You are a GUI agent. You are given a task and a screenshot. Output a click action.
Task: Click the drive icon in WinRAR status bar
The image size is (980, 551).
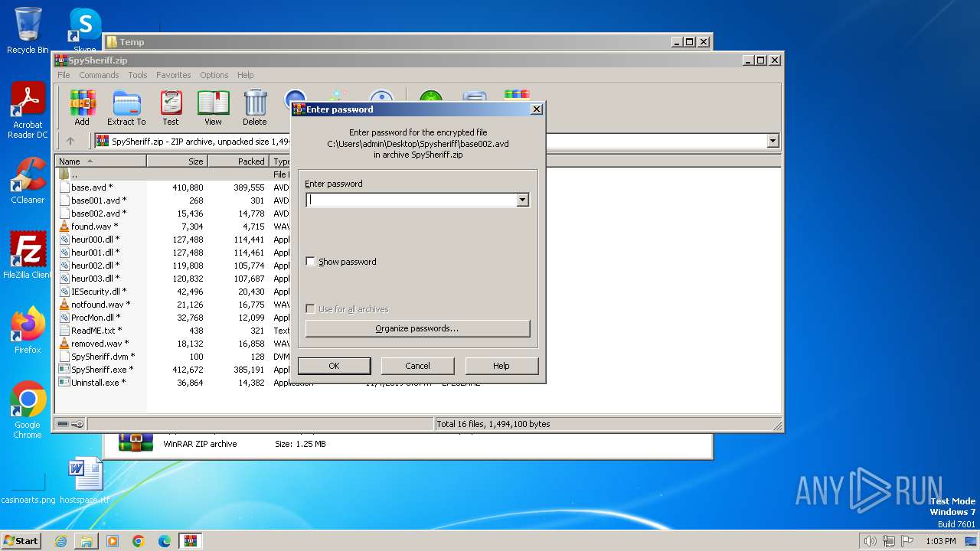tap(63, 424)
